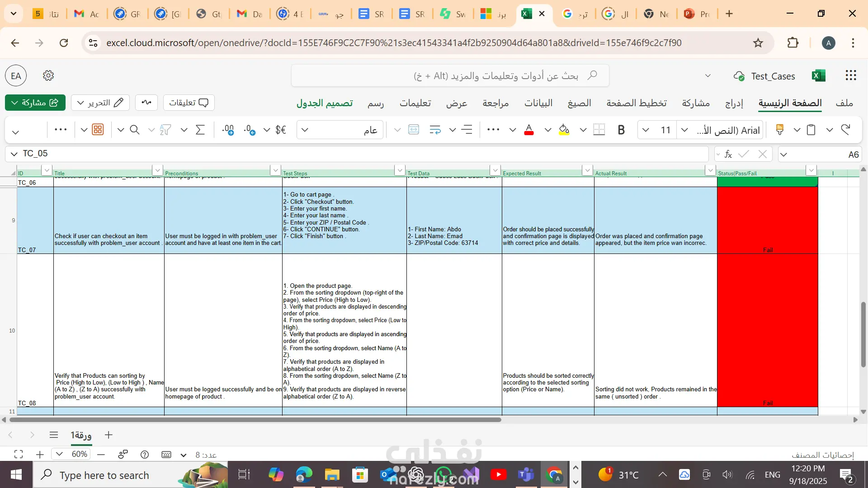Open the البيانات (Data) ribbon tab
This screenshot has height=488, width=868.
coord(538,103)
